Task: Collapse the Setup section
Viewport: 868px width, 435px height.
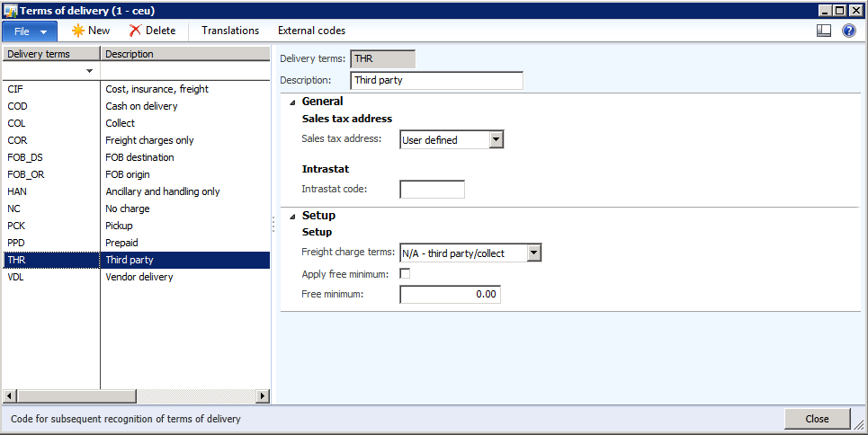Action: pos(292,216)
